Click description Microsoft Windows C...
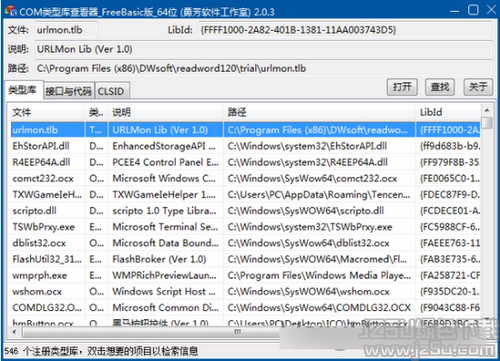 click(x=164, y=178)
